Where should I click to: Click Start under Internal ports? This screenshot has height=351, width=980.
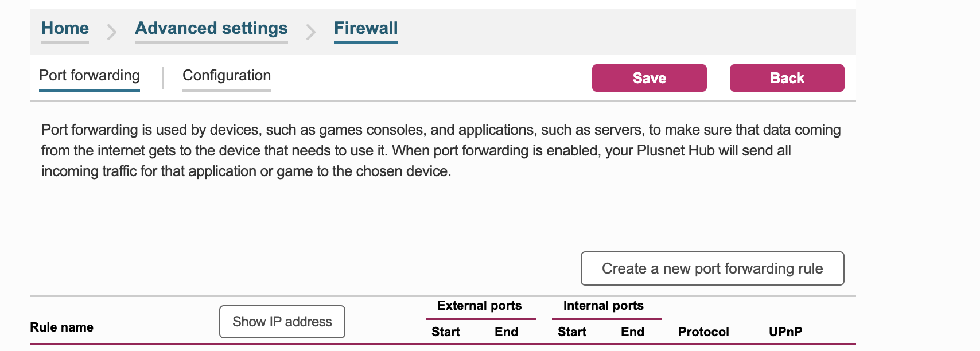point(572,331)
